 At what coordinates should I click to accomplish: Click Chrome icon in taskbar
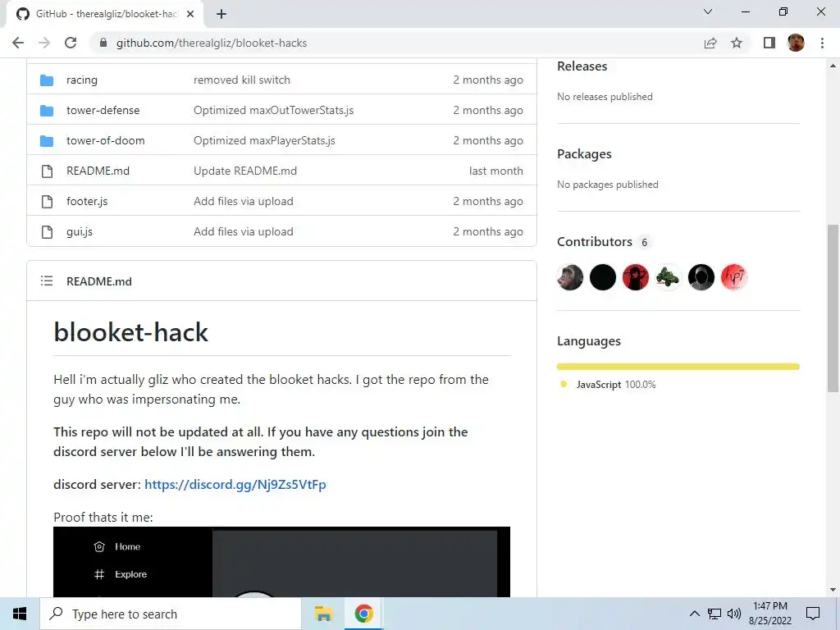pos(363,614)
